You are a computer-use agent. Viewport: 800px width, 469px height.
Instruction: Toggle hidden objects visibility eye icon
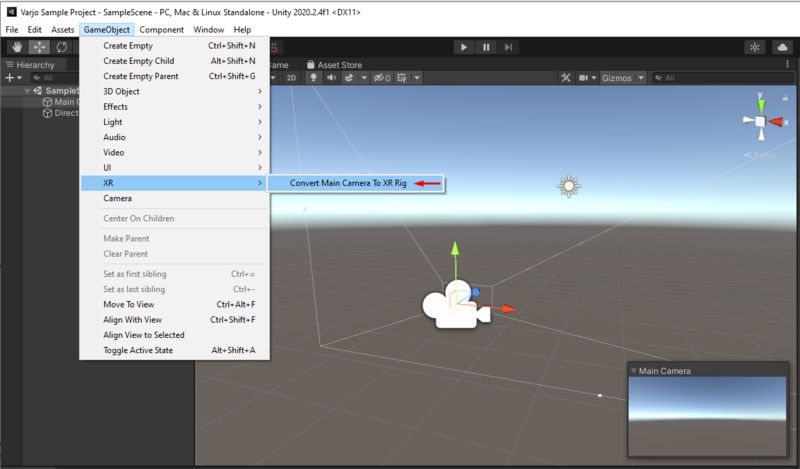coord(382,78)
